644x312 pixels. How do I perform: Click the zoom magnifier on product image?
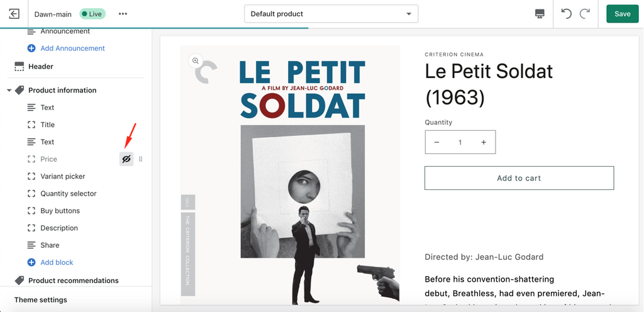[x=196, y=61]
